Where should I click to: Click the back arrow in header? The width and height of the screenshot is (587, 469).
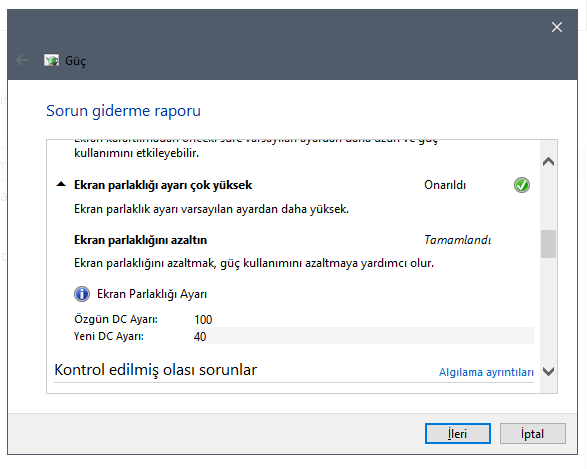pyautogui.click(x=22, y=60)
